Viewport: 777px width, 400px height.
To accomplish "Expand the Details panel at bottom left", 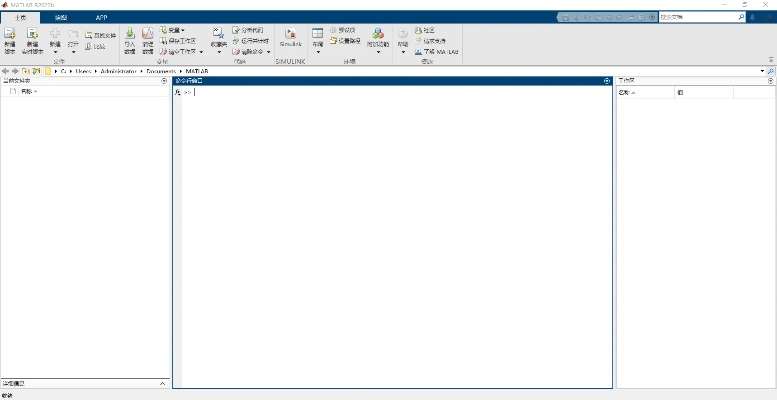I will (x=163, y=383).
